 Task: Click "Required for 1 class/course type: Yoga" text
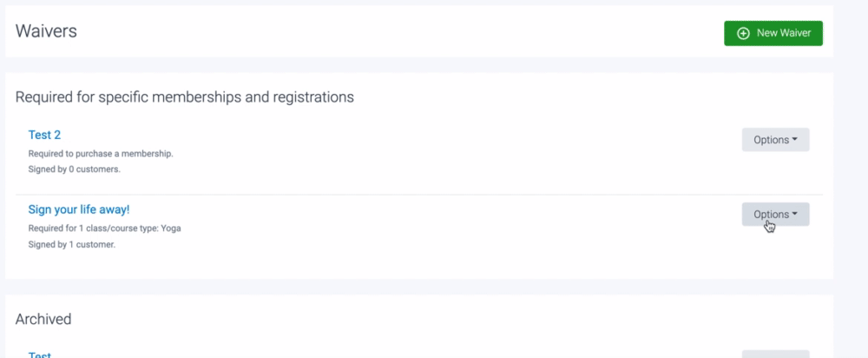(x=104, y=229)
